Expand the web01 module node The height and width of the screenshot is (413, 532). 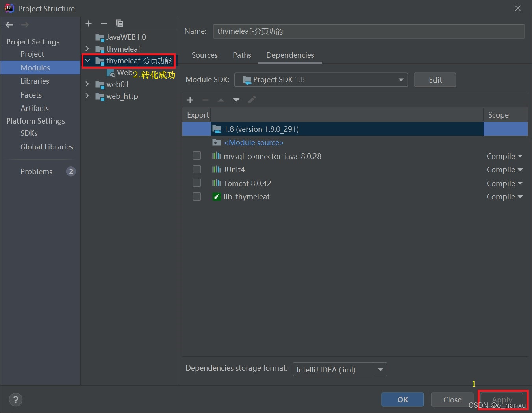87,84
